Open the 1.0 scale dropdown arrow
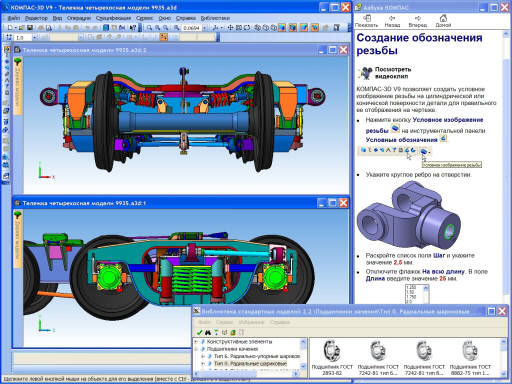Image resolution: width=512 pixels, height=384 pixels. (x=34, y=38)
